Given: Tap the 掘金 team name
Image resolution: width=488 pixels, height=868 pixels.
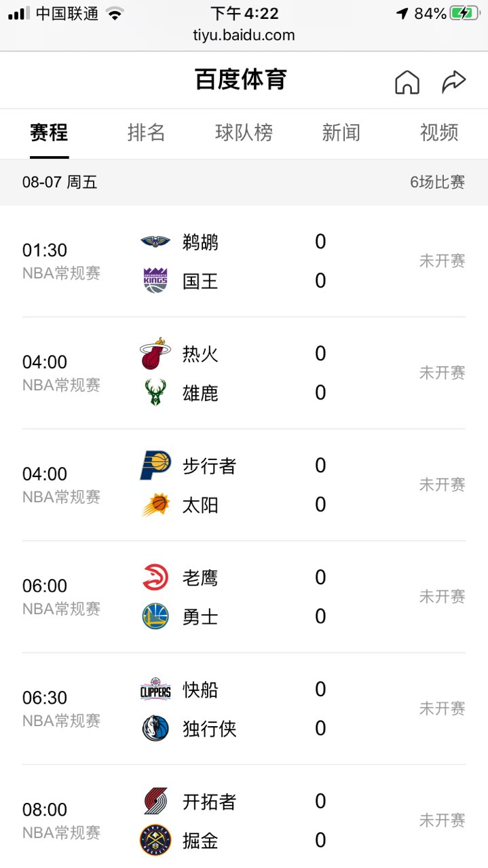Looking at the screenshot, I should pos(200,841).
